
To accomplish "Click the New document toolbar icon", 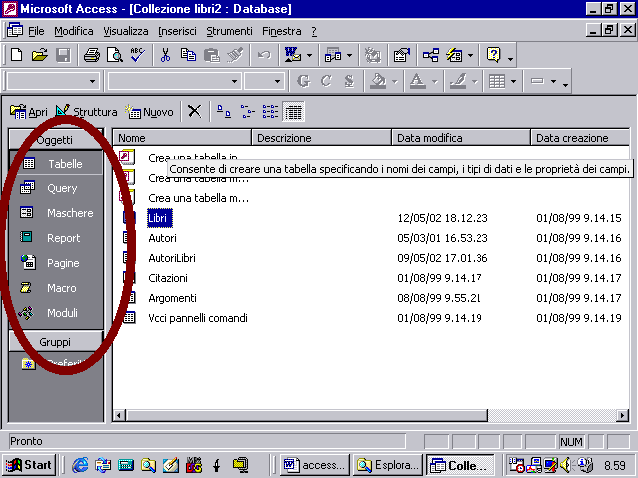I will pyautogui.click(x=16, y=55).
